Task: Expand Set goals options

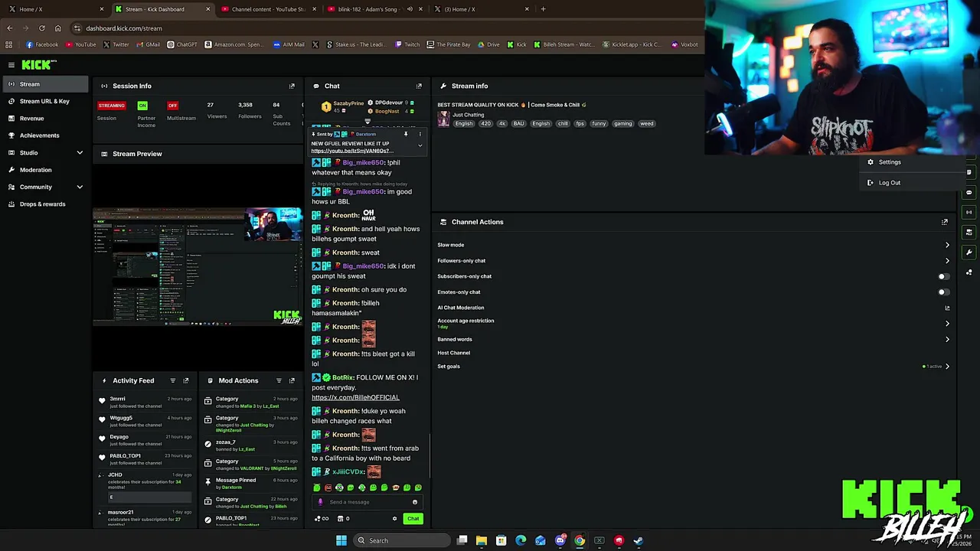Action: point(947,367)
